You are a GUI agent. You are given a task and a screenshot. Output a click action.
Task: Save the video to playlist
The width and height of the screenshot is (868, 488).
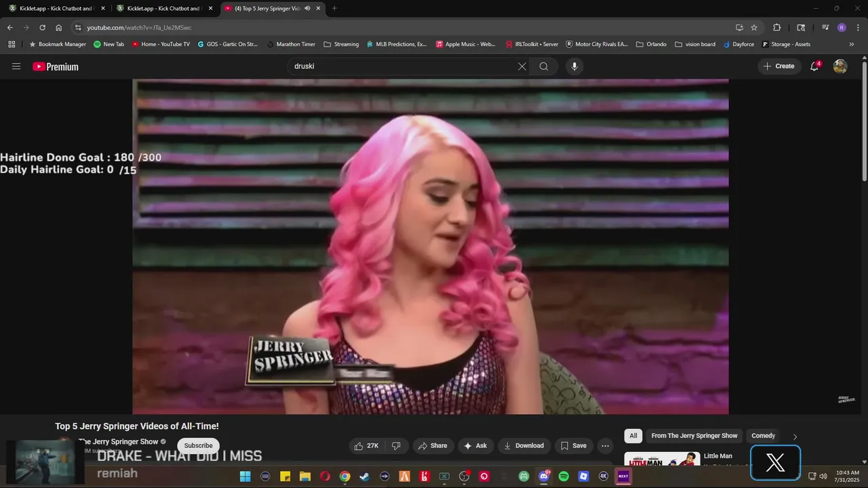(x=572, y=445)
